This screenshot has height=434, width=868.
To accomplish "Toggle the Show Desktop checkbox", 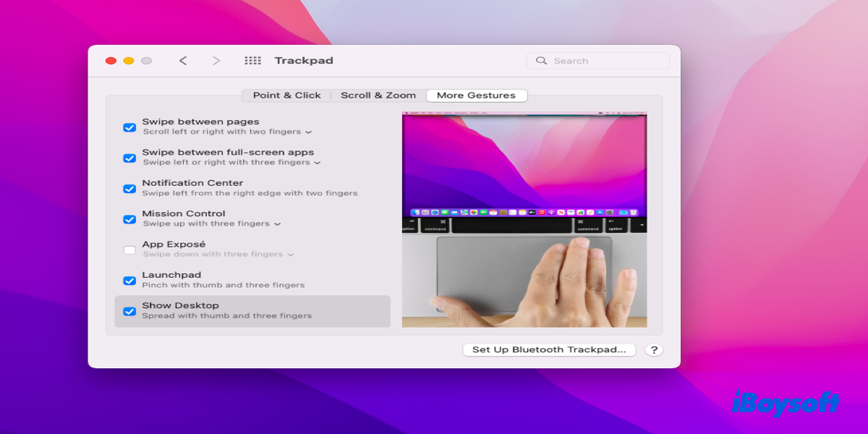I will tap(129, 311).
